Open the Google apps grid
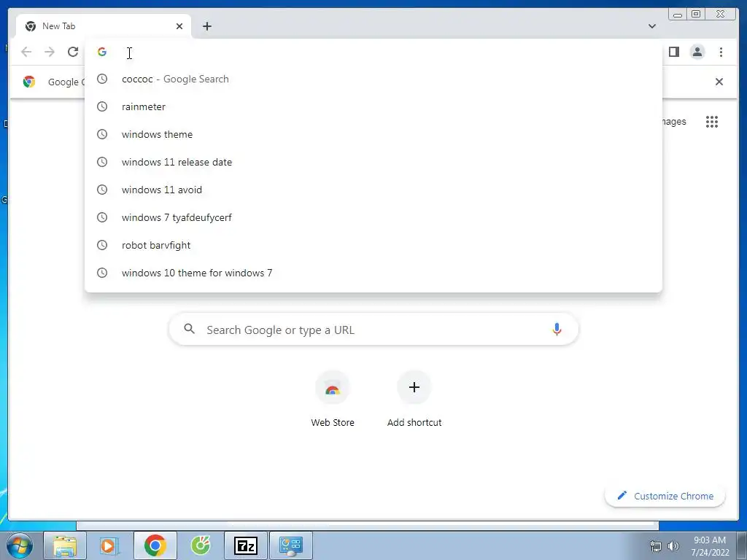The width and height of the screenshot is (747, 560). (712, 122)
